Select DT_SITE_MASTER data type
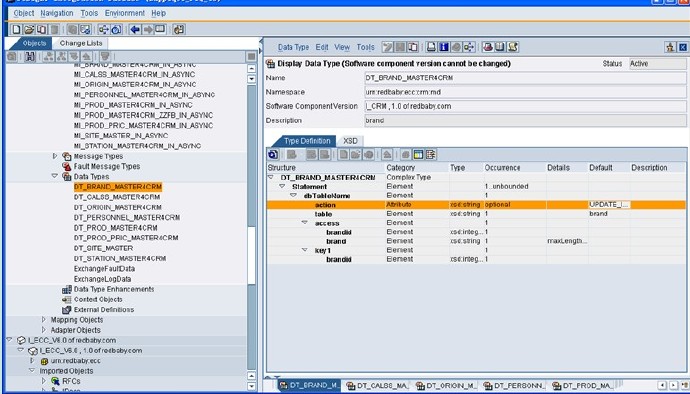 coord(103,248)
